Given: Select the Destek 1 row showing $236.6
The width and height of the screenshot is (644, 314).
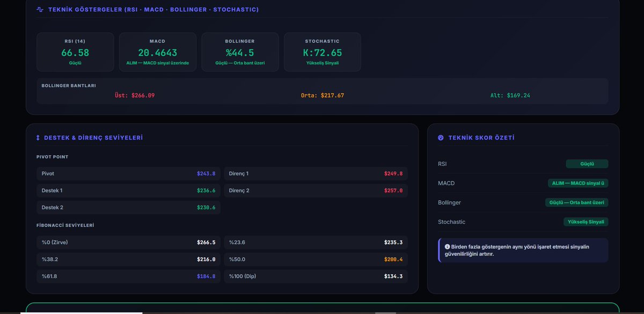Looking at the screenshot, I should coord(128,190).
